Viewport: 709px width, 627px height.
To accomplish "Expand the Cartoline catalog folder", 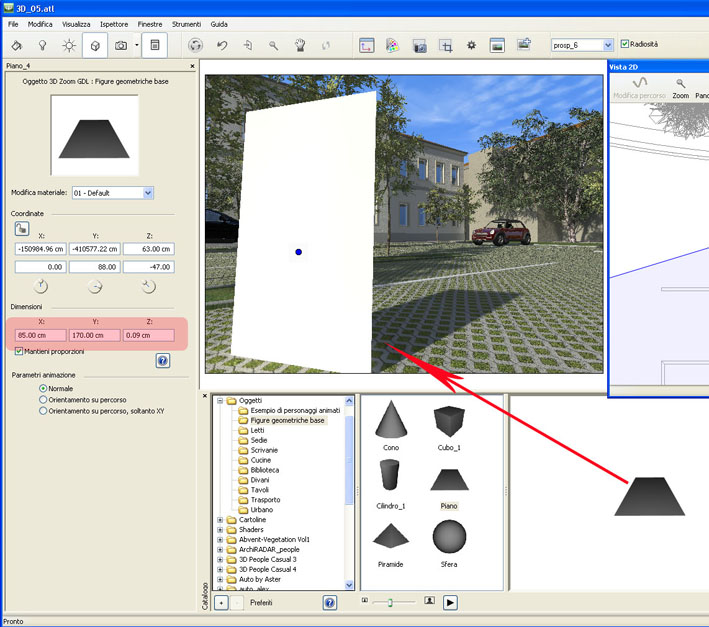I will tap(220, 520).
